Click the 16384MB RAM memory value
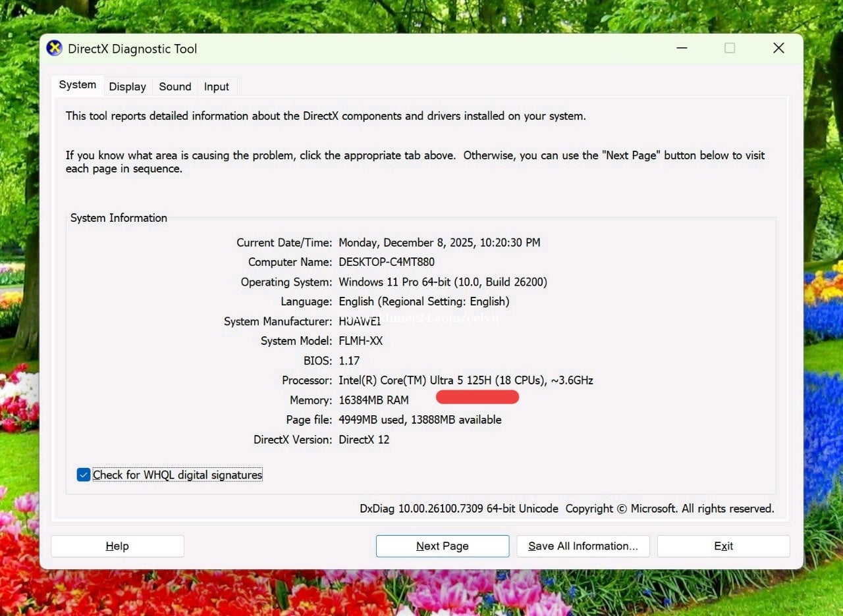Image resolution: width=843 pixels, height=616 pixels. [373, 400]
